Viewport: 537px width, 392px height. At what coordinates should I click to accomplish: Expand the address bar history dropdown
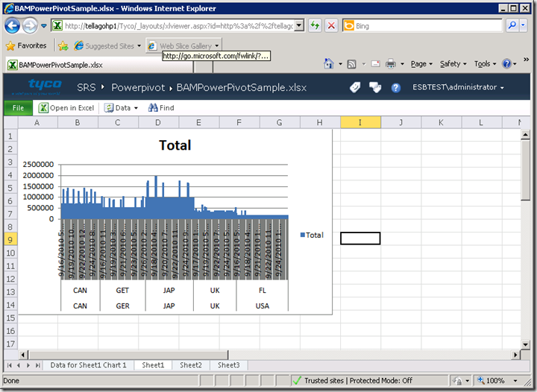(x=299, y=25)
